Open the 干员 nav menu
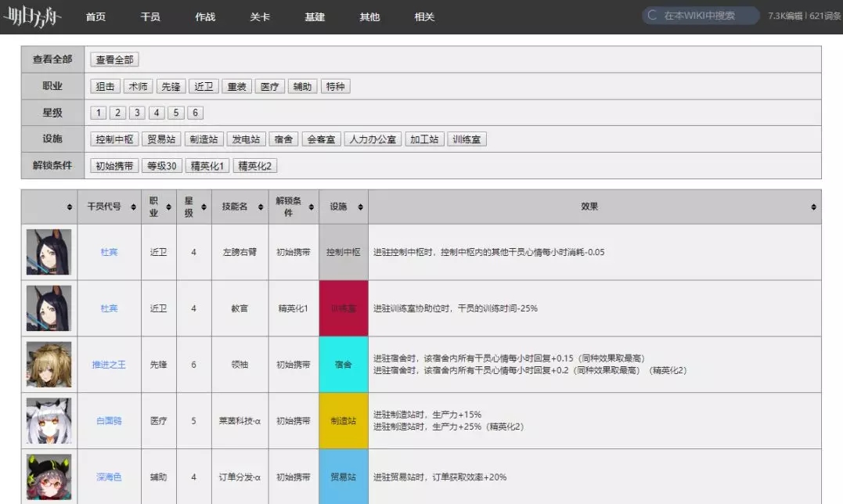The width and height of the screenshot is (843, 504). 150,17
